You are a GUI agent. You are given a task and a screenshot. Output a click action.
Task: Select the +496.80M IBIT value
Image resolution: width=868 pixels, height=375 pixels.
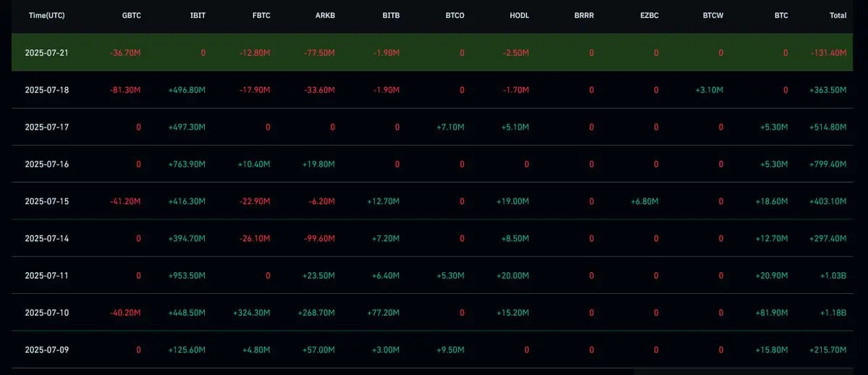[x=187, y=90]
